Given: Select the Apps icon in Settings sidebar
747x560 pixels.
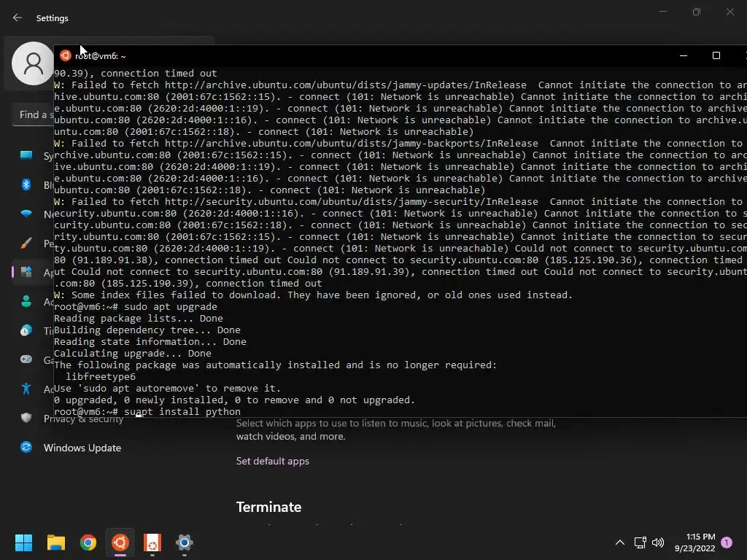Looking at the screenshot, I should tap(26, 272).
